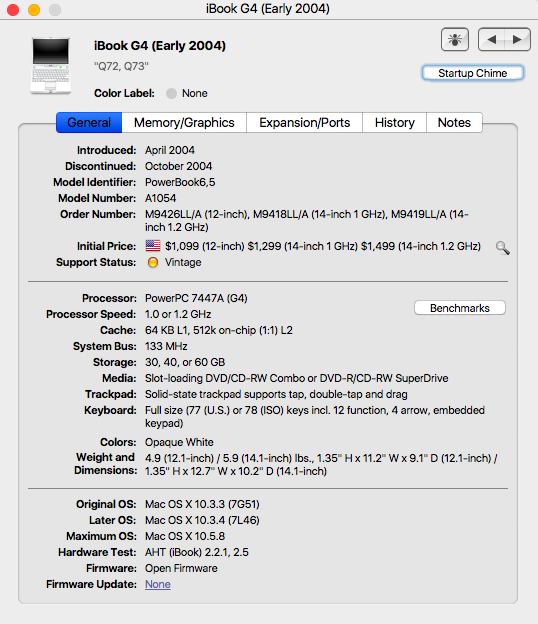This screenshot has height=624, width=538.
Task: Go to next model with right arrow
Action: tap(517, 39)
